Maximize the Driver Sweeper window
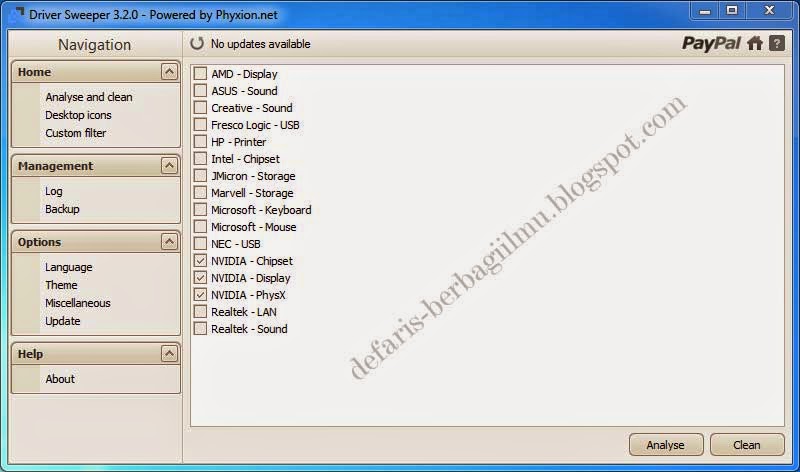 pos(731,11)
